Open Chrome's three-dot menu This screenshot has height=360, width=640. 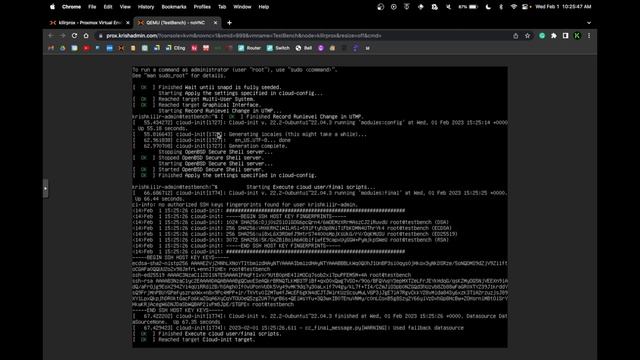(589, 36)
